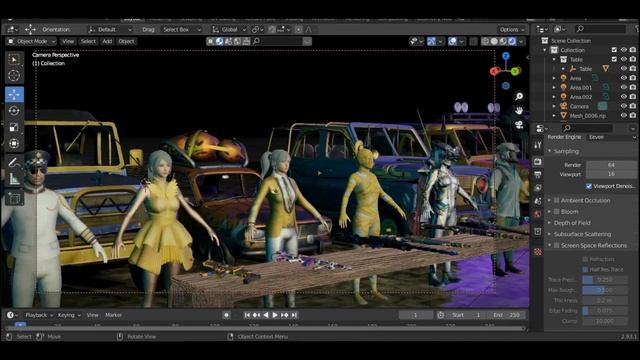The width and height of the screenshot is (640, 360).
Task: Hide Area.001 light with eye icon
Action: tap(624, 87)
